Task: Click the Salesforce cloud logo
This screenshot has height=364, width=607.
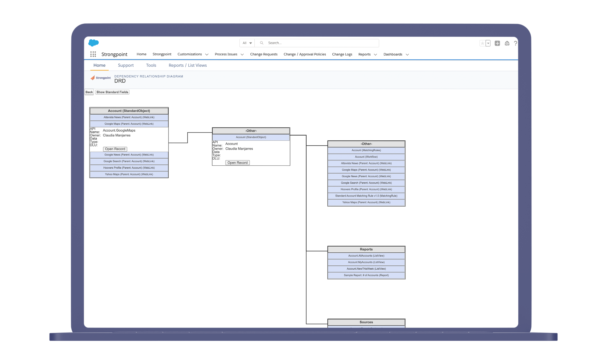Action: click(x=93, y=43)
